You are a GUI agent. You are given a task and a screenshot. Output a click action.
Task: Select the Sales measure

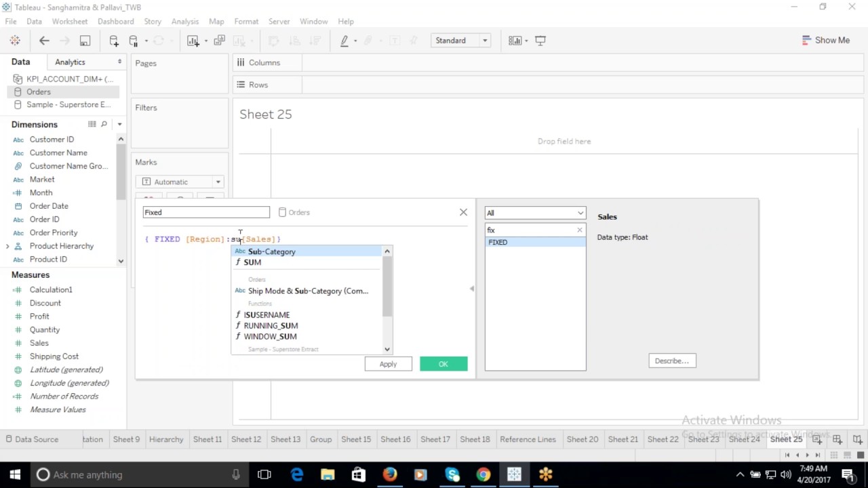(39, 343)
